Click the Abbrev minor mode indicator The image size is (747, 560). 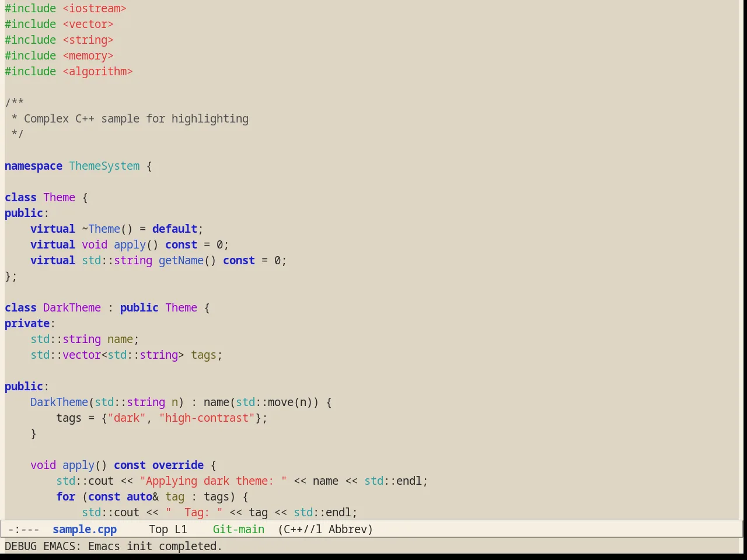pyautogui.click(x=351, y=529)
